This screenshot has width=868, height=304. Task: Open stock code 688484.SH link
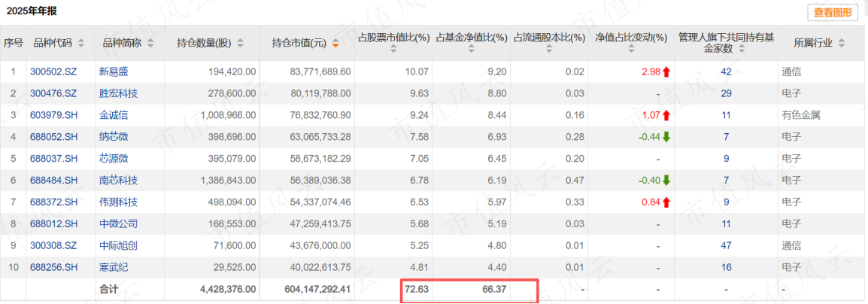52,181
